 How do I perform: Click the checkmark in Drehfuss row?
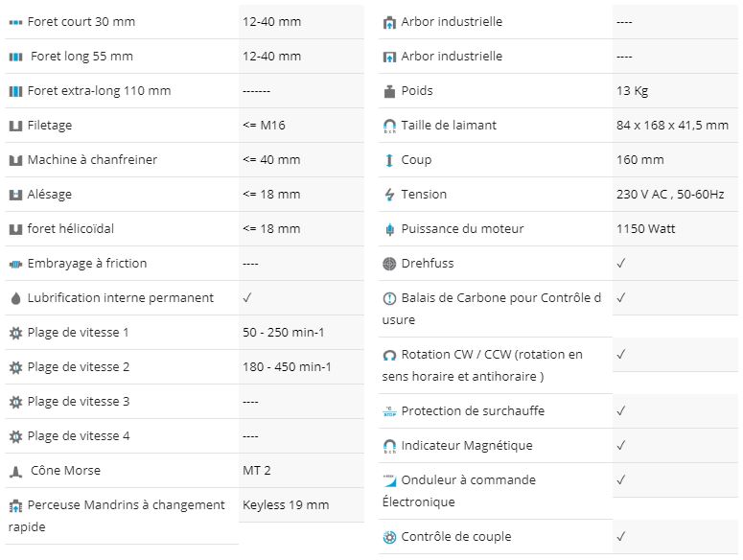pos(620,263)
